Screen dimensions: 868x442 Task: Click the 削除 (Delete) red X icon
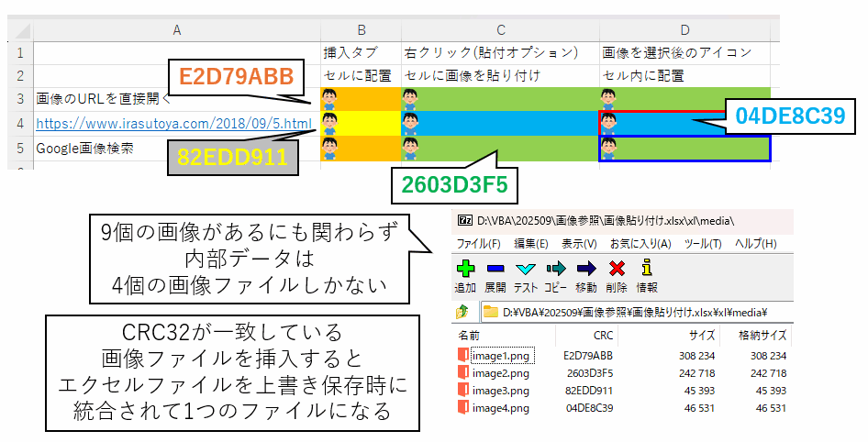616,269
